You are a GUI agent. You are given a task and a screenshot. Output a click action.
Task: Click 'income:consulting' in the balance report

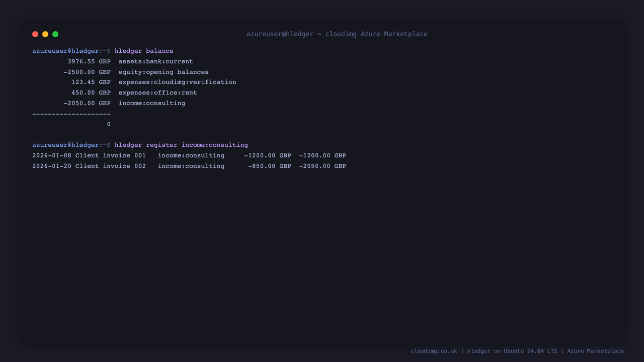(x=152, y=103)
